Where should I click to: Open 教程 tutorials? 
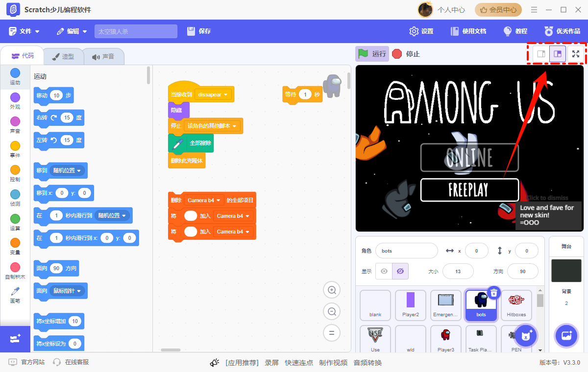(515, 31)
